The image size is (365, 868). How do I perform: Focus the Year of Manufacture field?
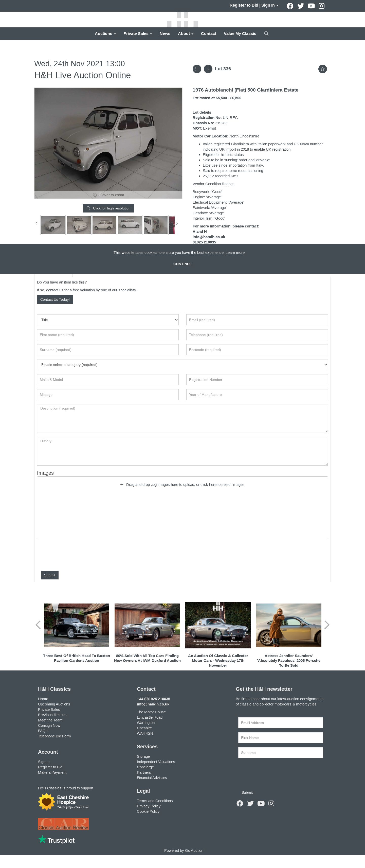click(x=257, y=395)
